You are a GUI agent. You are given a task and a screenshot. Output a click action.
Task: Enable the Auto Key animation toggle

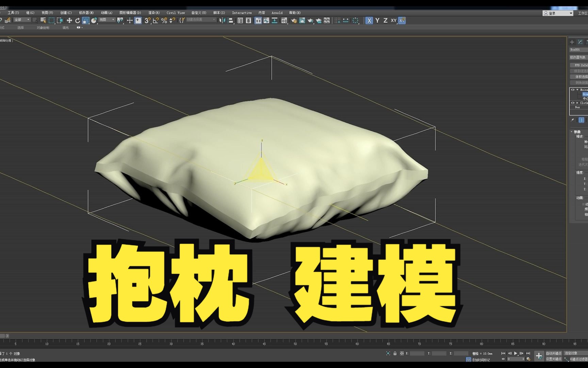[x=554, y=354]
